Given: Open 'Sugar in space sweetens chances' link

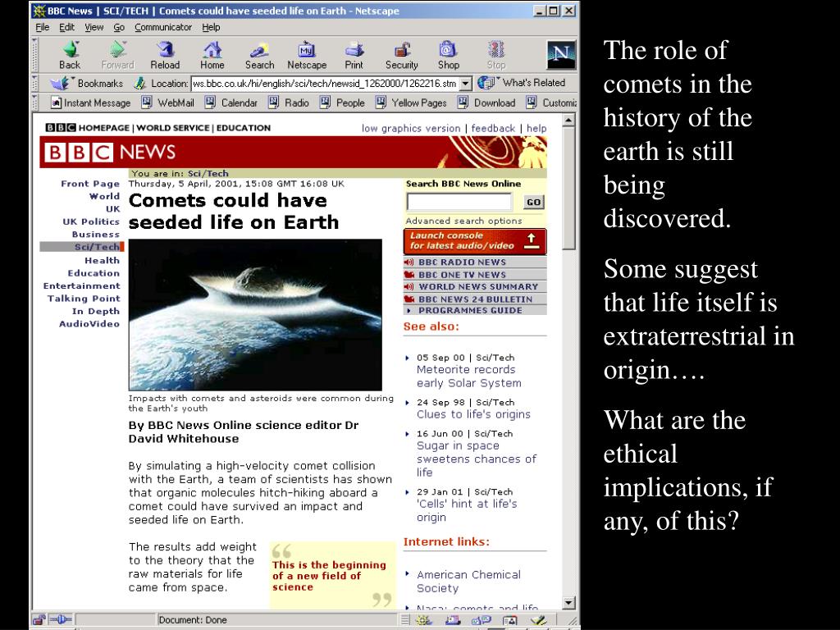Looking at the screenshot, I should [x=477, y=459].
